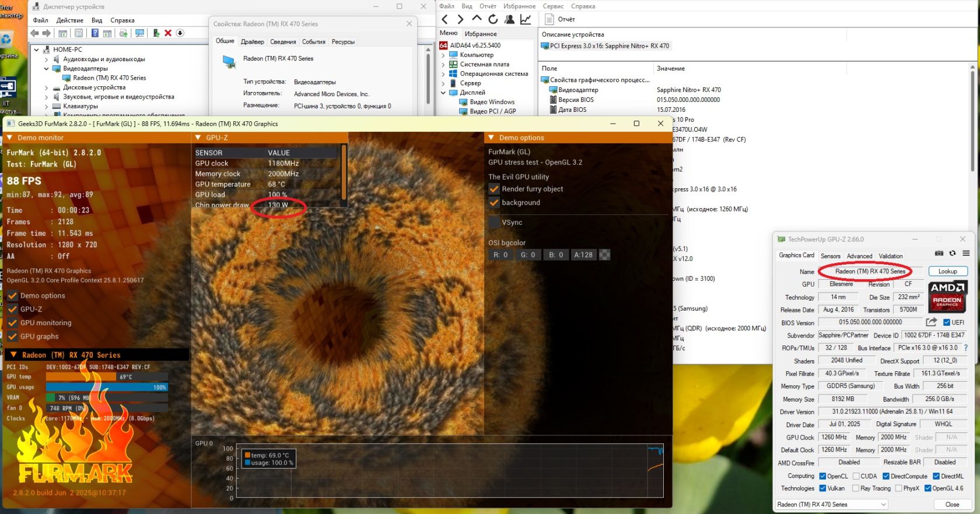Viewport: 980px width, 514px height.
Task: Uncheck Render furry object in FurMark
Action: click(x=494, y=189)
